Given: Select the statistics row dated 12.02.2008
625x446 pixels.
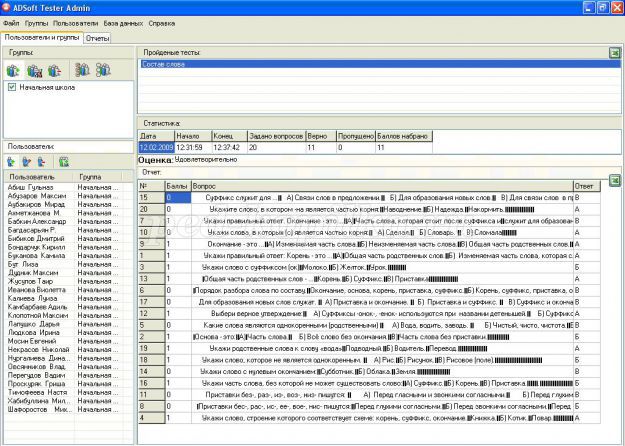Looking at the screenshot, I should click(155, 147).
